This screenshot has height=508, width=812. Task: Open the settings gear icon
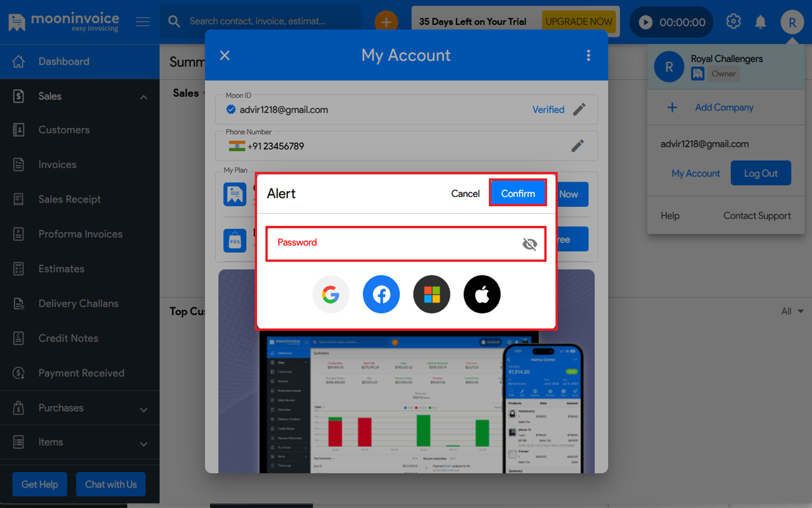tap(733, 22)
